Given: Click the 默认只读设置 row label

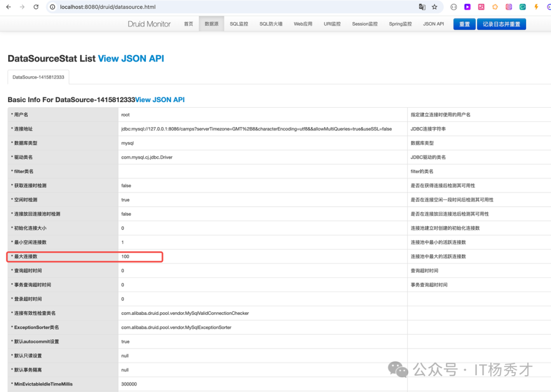Looking at the screenshot, I should (x=28, y=355).
